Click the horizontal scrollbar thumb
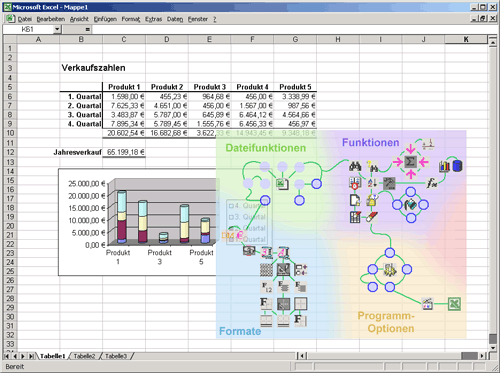The height and width of the screenshot is (373, 500). pyautogui.click(x=469, y=356)
